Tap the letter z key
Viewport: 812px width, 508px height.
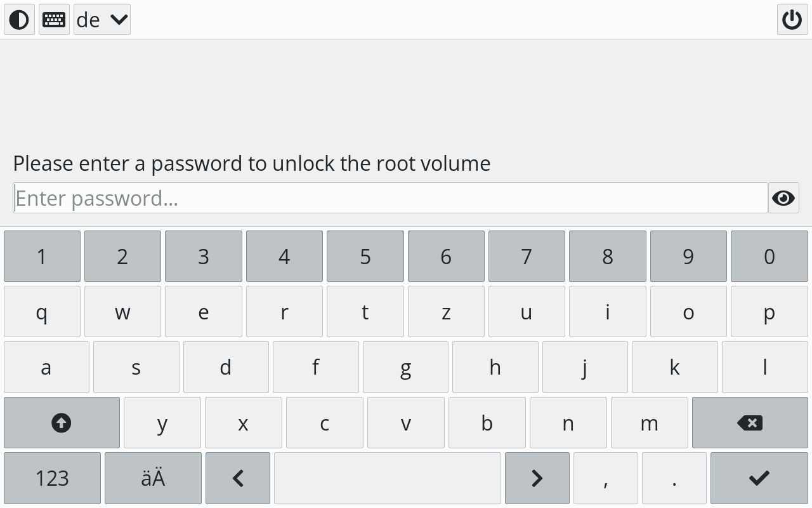[x=446, y=312]
